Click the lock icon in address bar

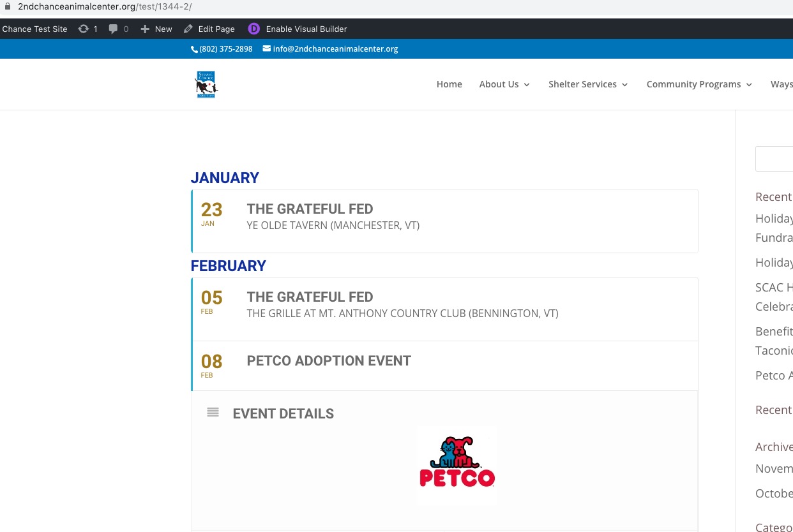click(x=7, y=6)
